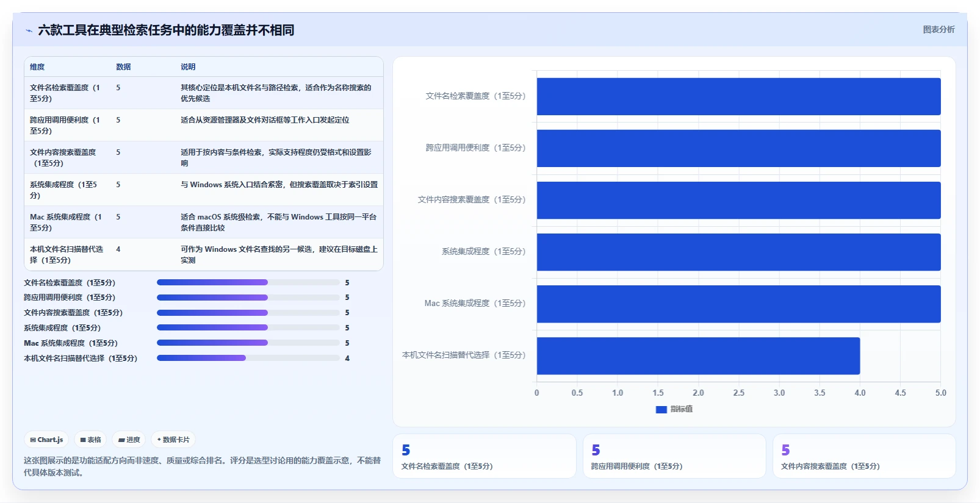Click the chart axis label 文件内容搜索覆盖度（1至5分）
980x503 pixels.
[x=472, y=199]
